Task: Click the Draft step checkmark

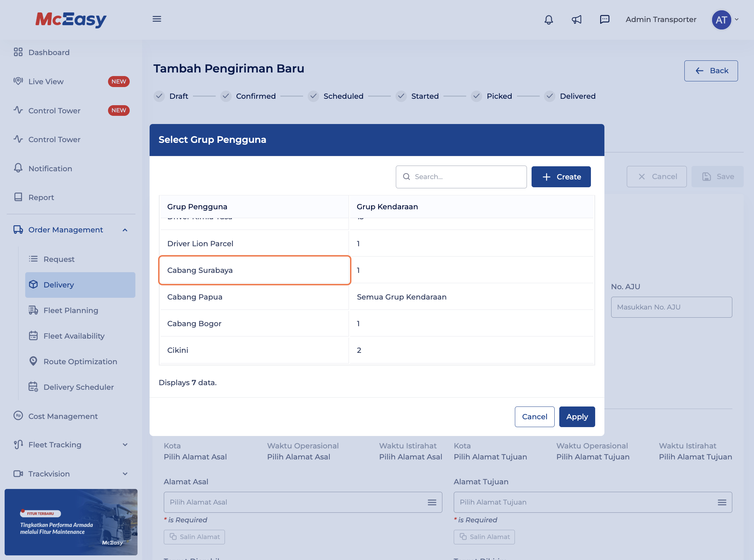Action: point(159,96)
